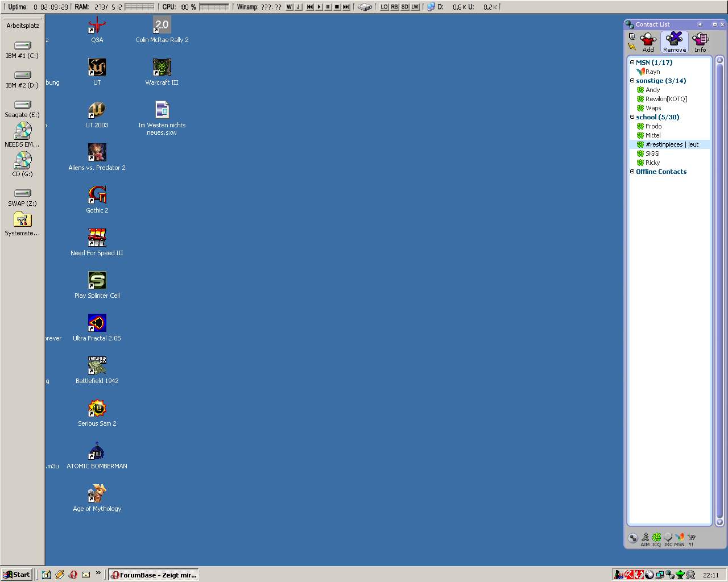The width and height of the screenshot is (728, 582).
Task: Open the UT game shortcut
Action: pos(97,72)
